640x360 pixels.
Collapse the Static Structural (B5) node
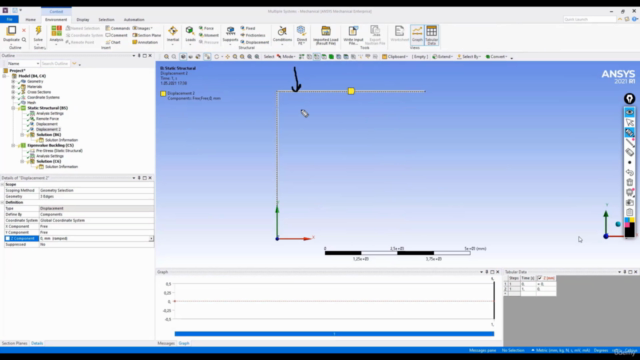pyautogui.click(x=13, y=108)
